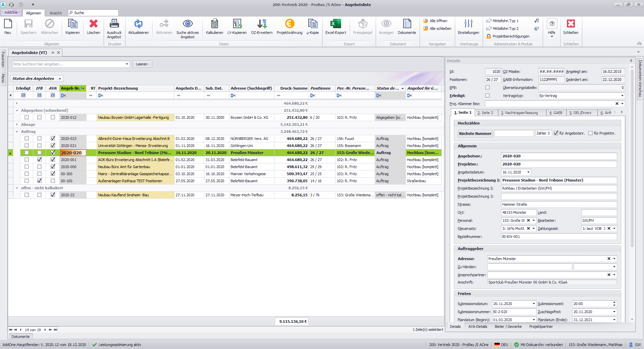Click the Löschen red X icon
Image resolution: width=644 pixels, height=349 pixels.
[93, 24]
